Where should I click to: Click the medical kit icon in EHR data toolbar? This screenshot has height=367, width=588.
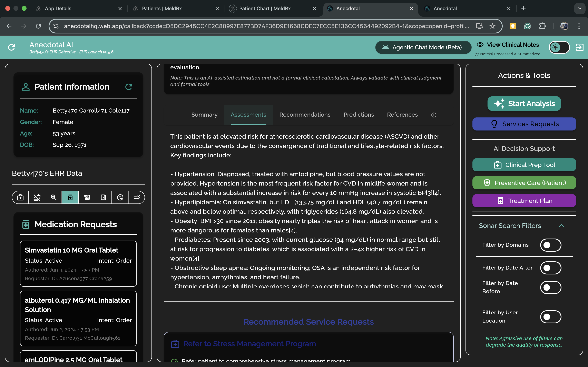coord(20,197)
